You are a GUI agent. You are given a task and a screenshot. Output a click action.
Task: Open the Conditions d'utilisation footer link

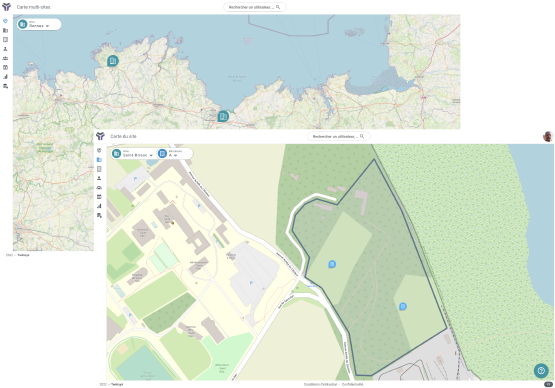coord(320,384)
